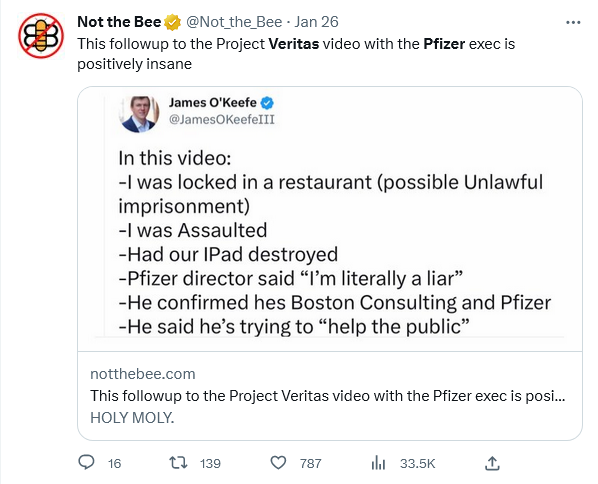Open the Jan 26 tweet timestamp
The height and width of the screenshot is (484, 598).
point(316,22)
